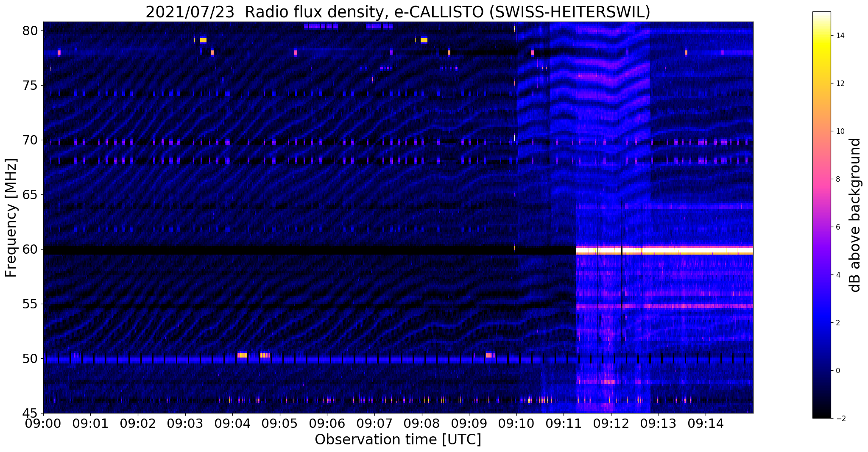
Task: Select the 'Frequency [MHz]' y-axis label
Action: coord(11,218)
